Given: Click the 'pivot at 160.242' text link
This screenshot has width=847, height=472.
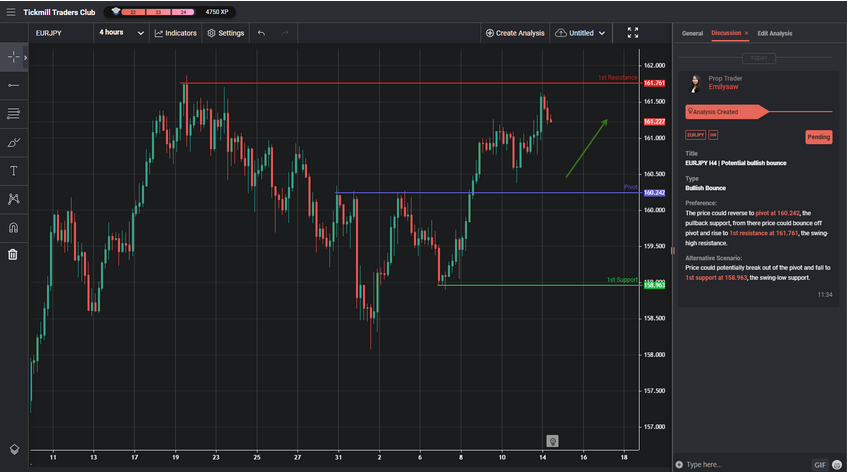Looking at the screenshot, I should (x=777, y=213).
